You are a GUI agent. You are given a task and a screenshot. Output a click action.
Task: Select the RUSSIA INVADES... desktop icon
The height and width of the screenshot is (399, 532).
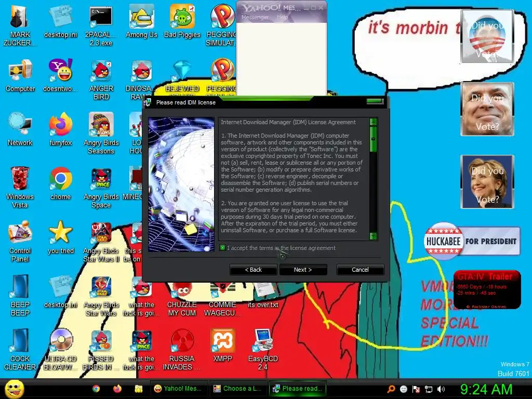coord(182,350)
